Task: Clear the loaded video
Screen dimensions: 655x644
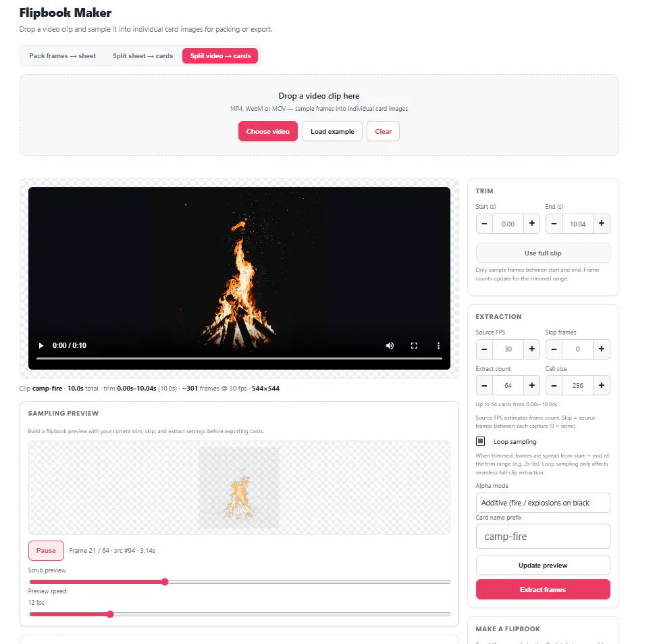Action: tap(383, 131)
